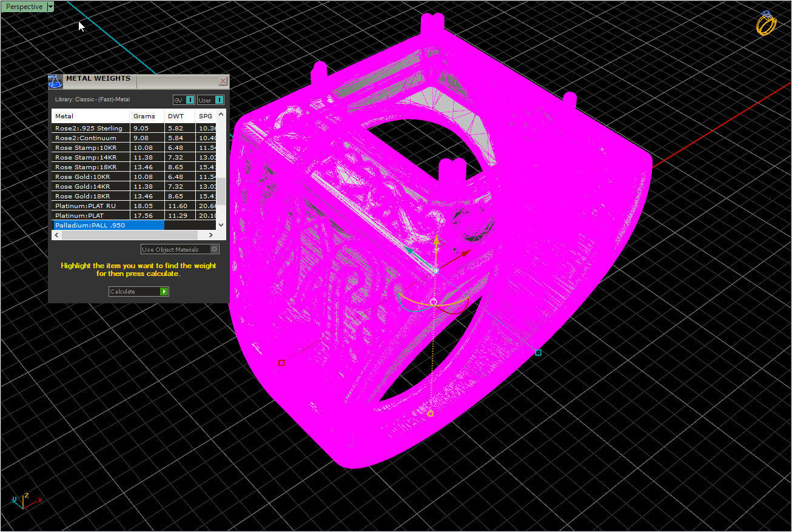Click the metal list scroll-down arrow
The height and width of the screenshot is (532, 792).
221,225
